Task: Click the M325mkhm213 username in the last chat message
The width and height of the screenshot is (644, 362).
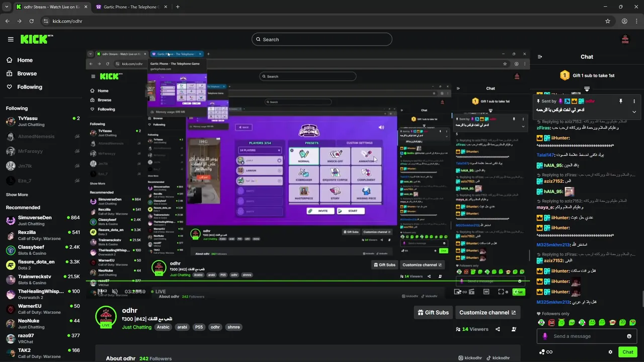Action: click(553, 302)
